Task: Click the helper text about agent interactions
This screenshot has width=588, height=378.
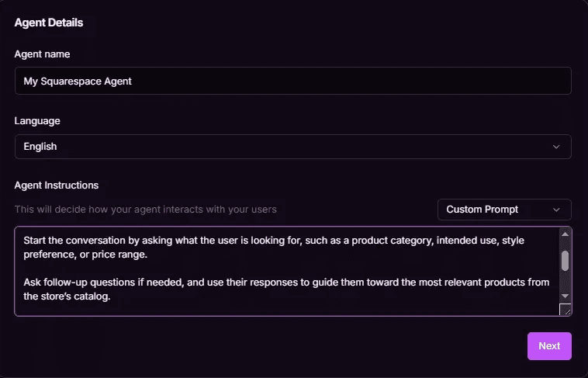Action: 146,210
